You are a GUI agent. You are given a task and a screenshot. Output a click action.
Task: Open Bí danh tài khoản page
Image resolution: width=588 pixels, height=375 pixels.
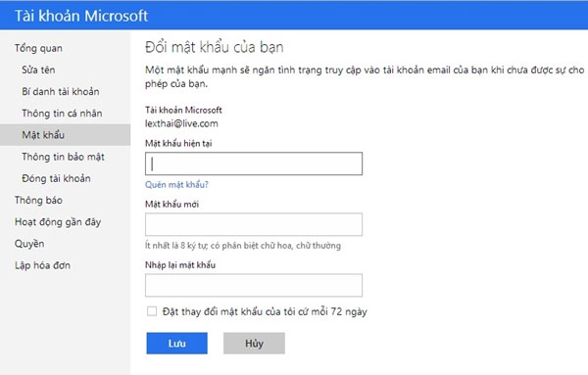pos(61,91)
